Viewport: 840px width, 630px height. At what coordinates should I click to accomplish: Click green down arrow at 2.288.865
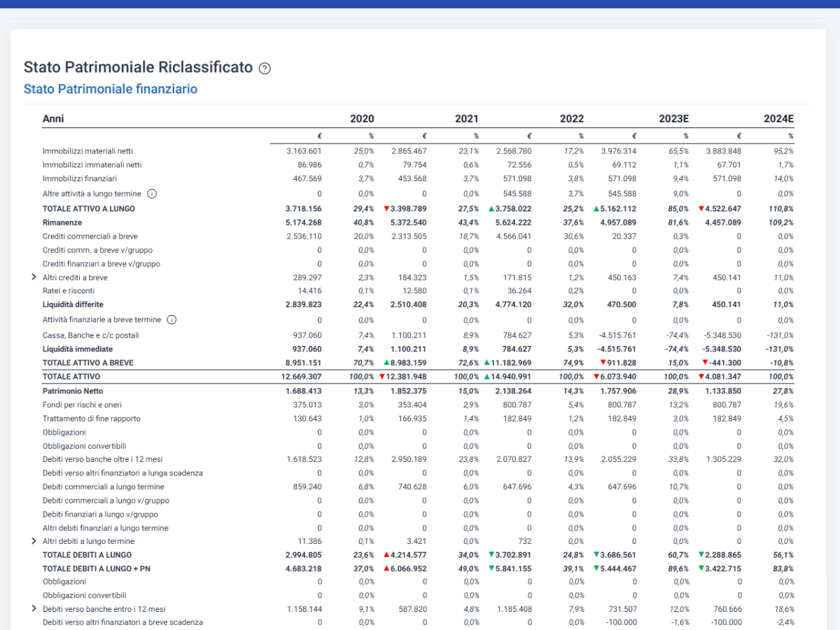(701, 554)
